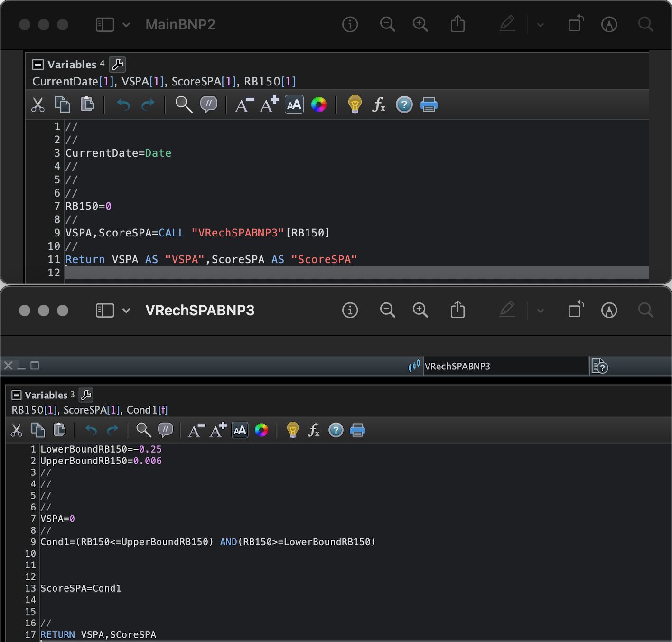Rotate the MainBNP2 image
Screen dimensions: 672x642
coord(575,24)
